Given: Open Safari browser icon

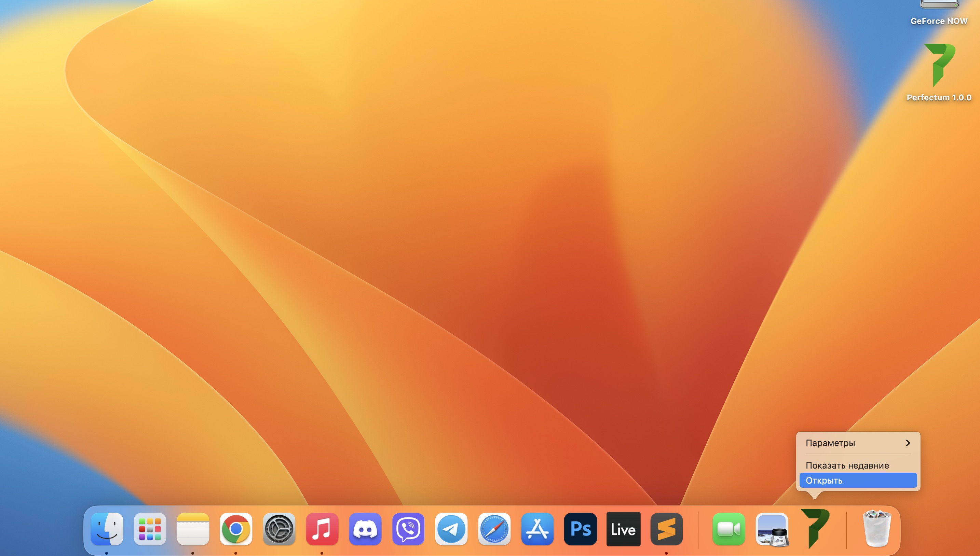Looking at the screenshot, I should (494, 529).
